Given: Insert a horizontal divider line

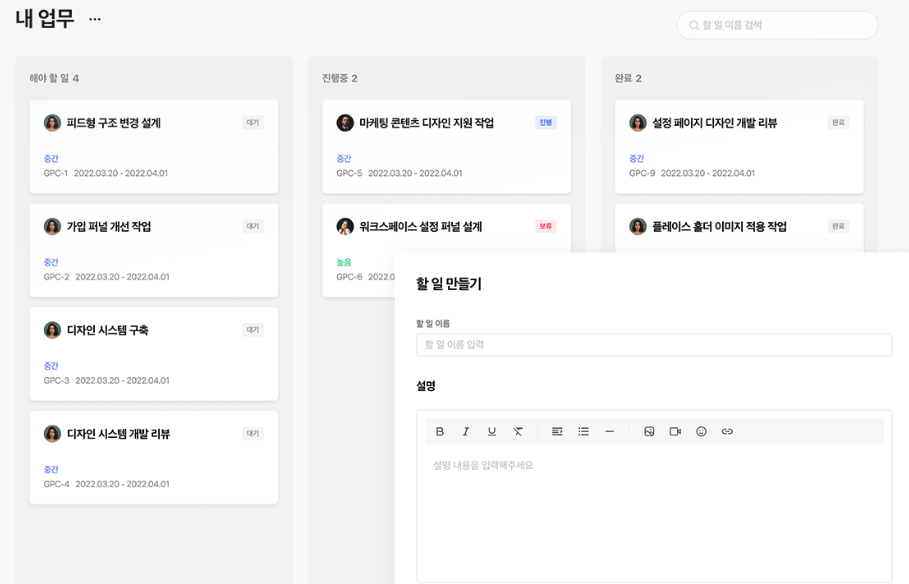Looking at the screenshot, I should [x=609, y=432].
